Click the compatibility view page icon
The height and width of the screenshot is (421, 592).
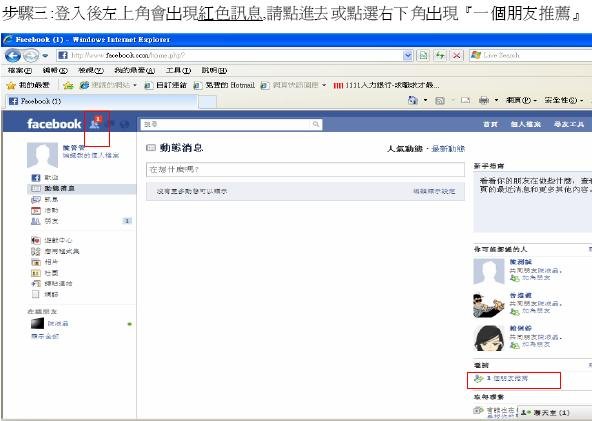click(x=423, y=56)
